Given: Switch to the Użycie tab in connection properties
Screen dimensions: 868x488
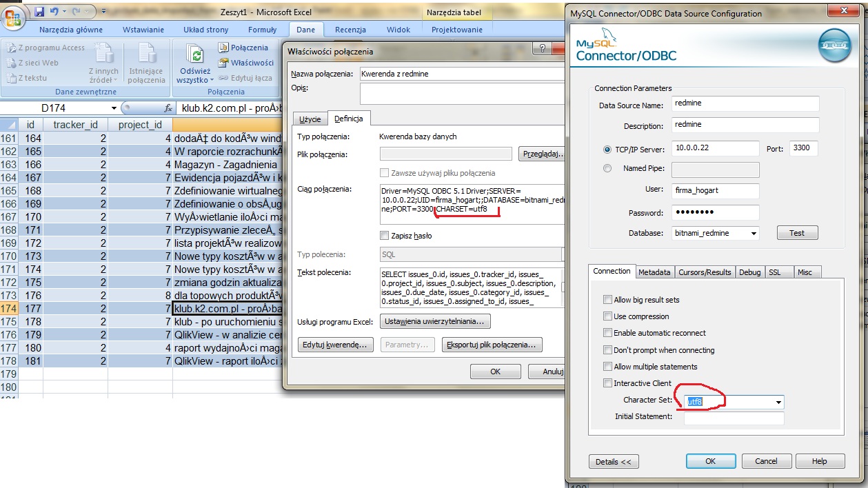Looking at the screenshot, I should pos(310,119).
